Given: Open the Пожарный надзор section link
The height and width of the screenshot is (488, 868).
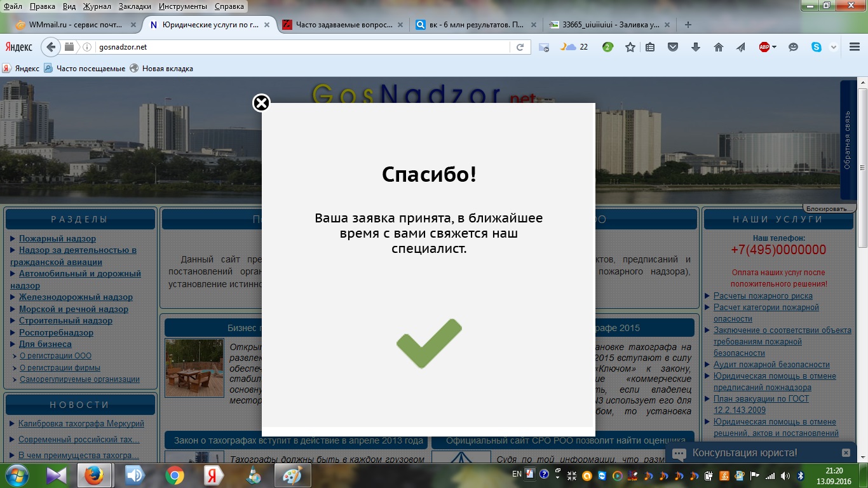Looking at the screenshot, I should [57, 238].
